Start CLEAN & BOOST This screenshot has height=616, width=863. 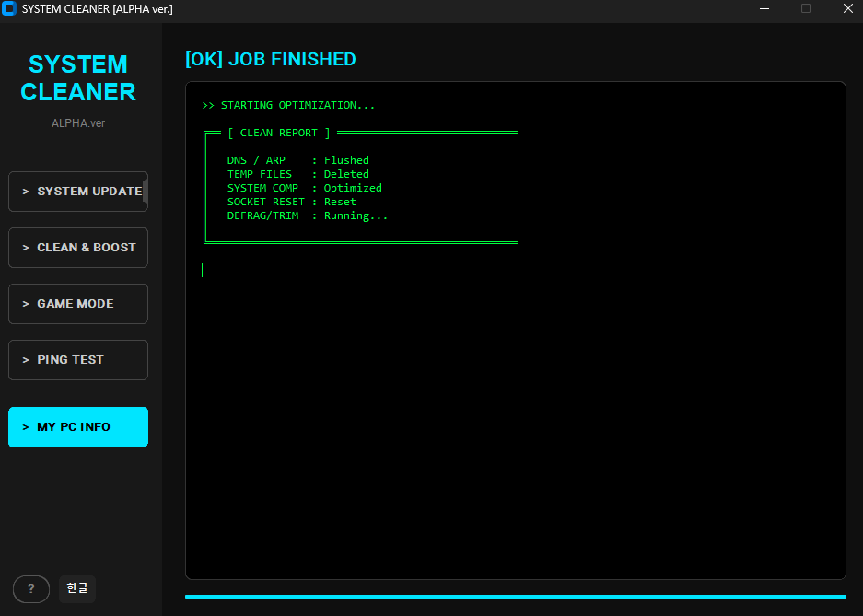[77, 248]
